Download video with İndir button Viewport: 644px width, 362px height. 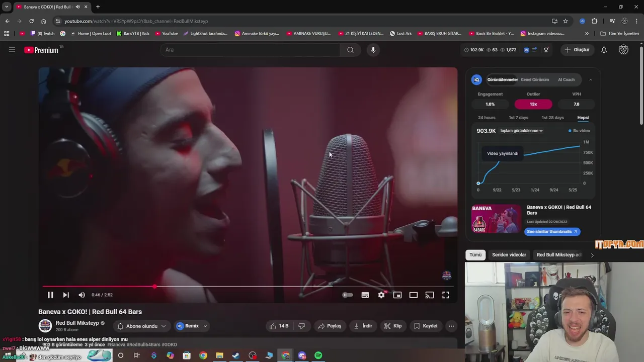[x=363, y=326]
